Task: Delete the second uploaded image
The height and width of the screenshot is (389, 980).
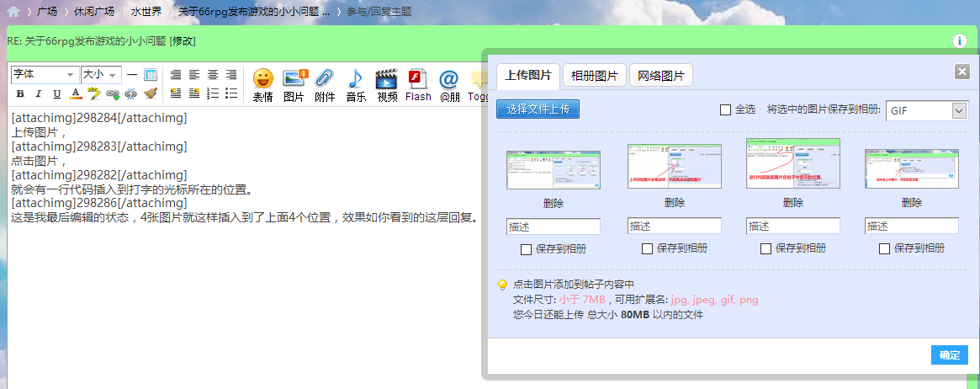Action: [675, 203]
